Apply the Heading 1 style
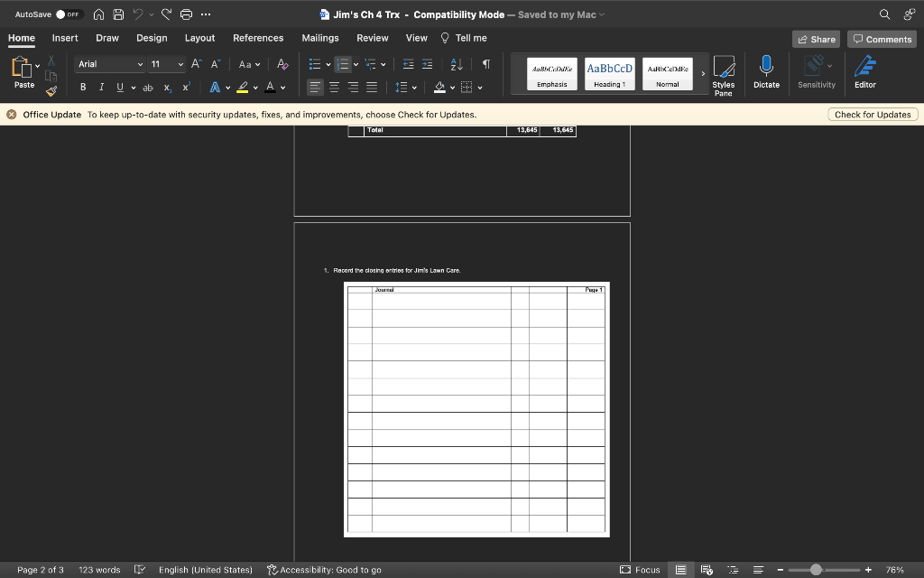The height and width of the screenshot is (578, 924). tap(610, 74)
